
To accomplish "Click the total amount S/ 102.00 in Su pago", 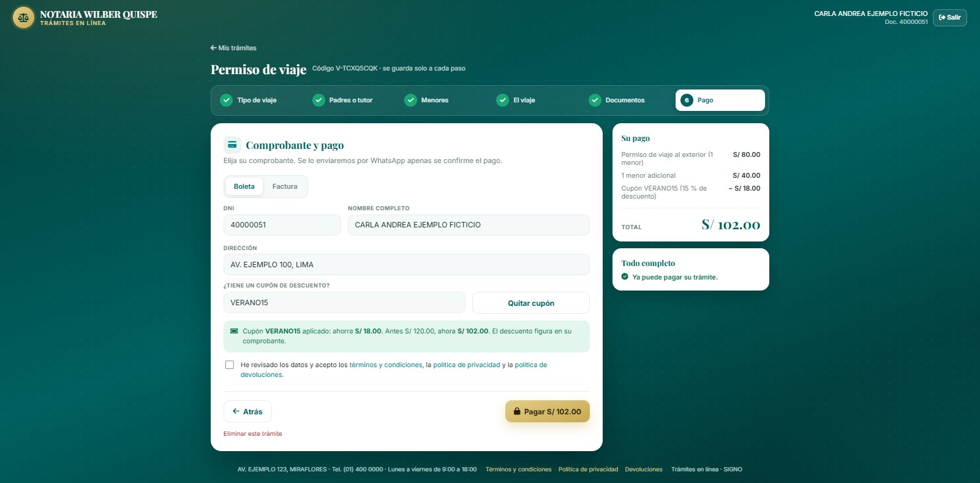I will coord(731,225).
